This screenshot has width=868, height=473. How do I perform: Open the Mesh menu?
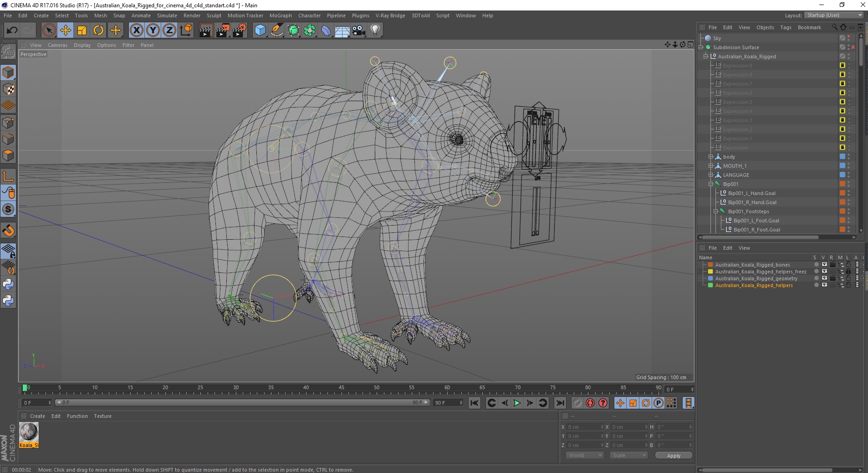pos(100,15)
